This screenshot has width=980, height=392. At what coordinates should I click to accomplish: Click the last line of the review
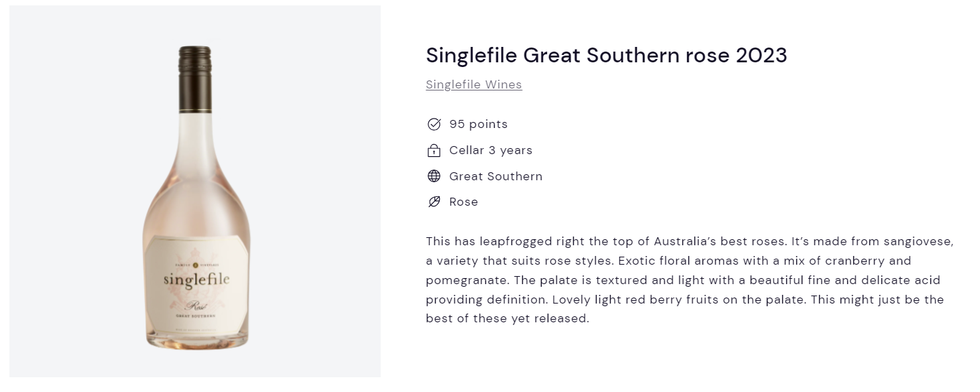pyautogui.click(x=507, y=318)
